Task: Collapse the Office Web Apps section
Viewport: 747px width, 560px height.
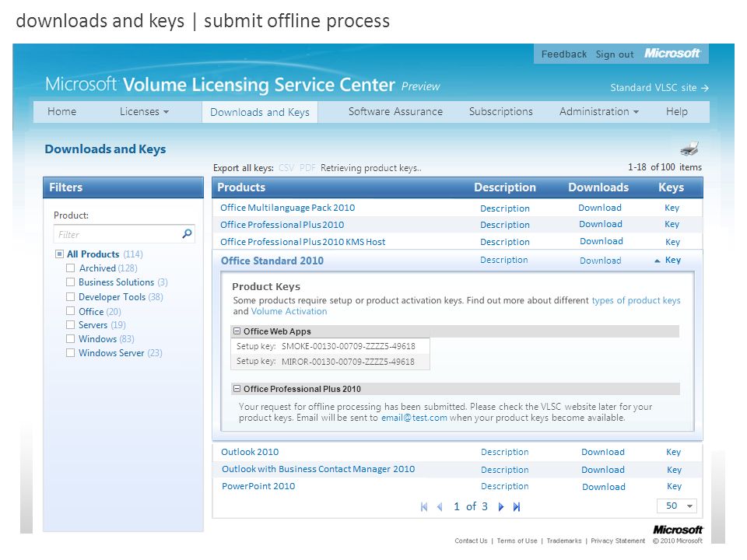Action: point(237,331)
